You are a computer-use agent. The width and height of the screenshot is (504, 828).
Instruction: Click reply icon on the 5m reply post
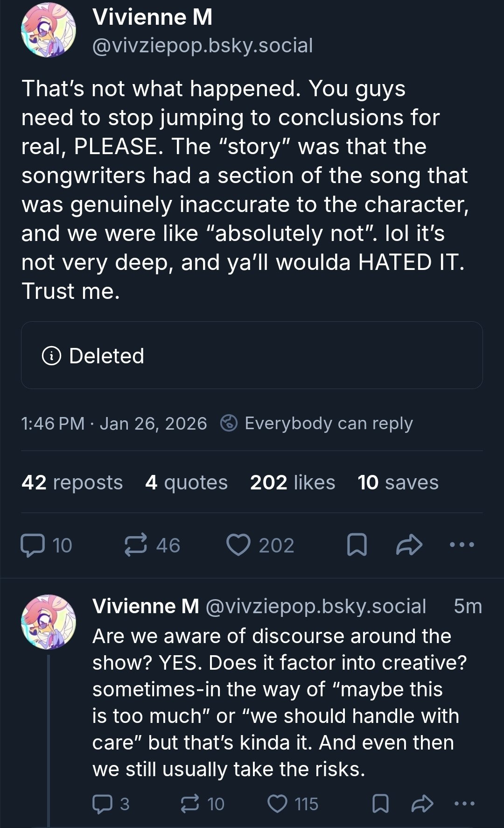coord(102,804)
